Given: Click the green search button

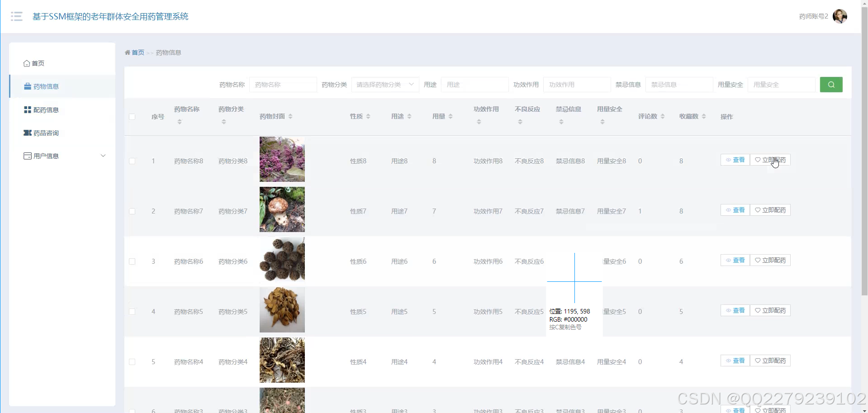Looking at the screenshot, I should [x=831, y=85].
